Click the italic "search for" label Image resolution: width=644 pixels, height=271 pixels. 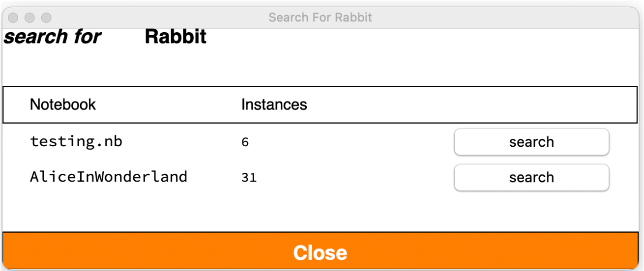coord(52,37)
